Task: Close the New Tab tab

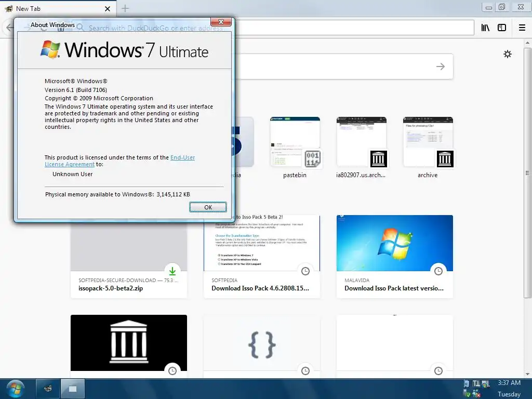Action: pyautogui.click(x=107, y=9)
